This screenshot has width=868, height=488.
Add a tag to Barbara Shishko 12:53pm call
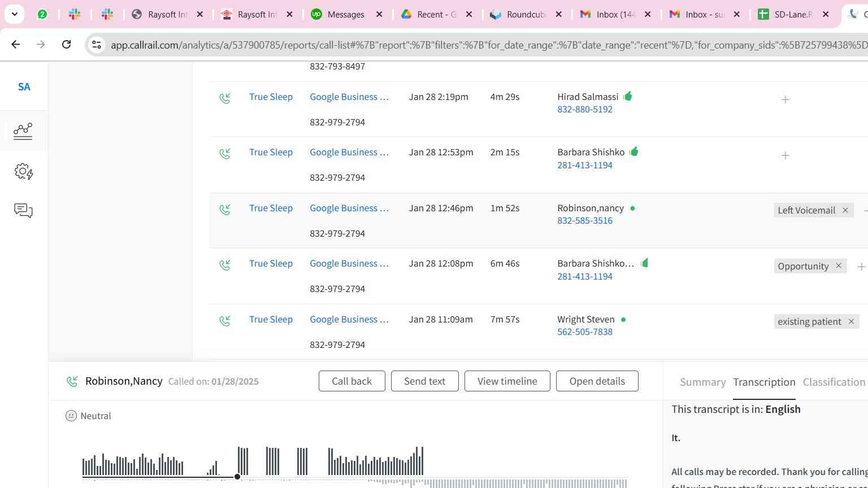click(x=785, y=155)
